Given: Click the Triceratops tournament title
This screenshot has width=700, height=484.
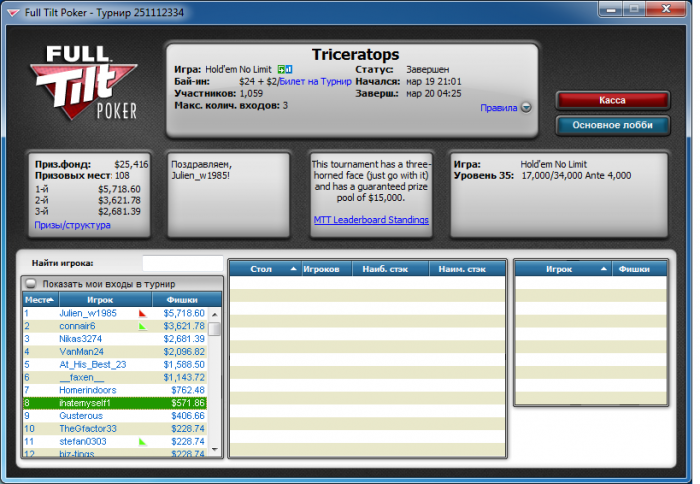Looking at the screenshot, I should 355,54.
